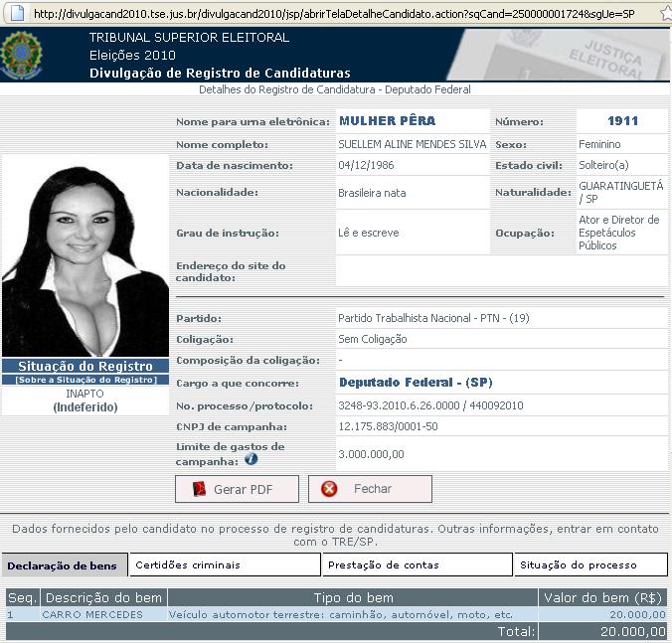
Task: Click the red PDF icon in Gerar PDF
Action: [199, 489]
